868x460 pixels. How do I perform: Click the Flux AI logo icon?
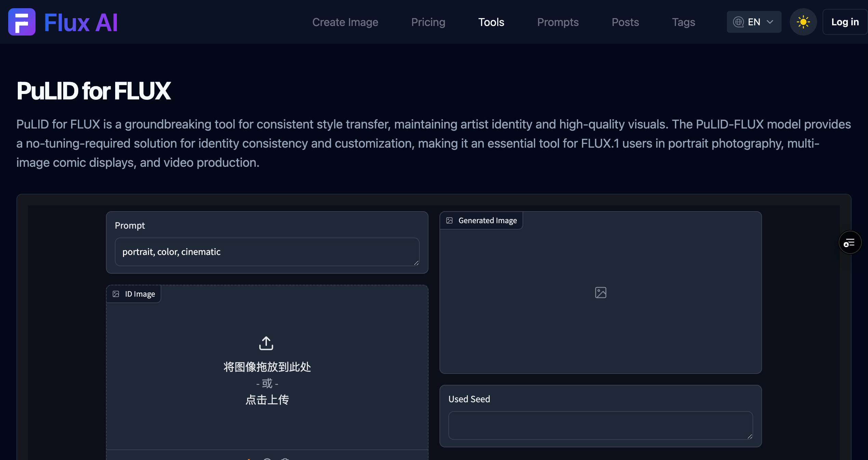pos(22,22)
